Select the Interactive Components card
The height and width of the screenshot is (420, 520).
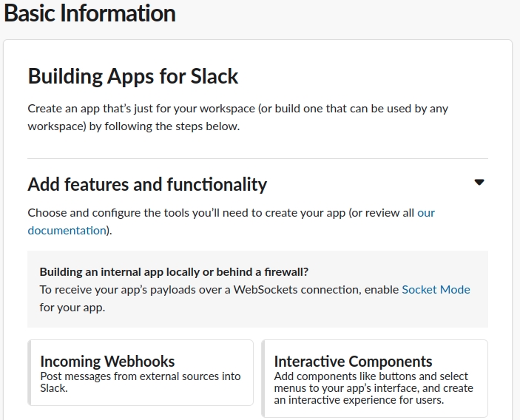point(375,379)
